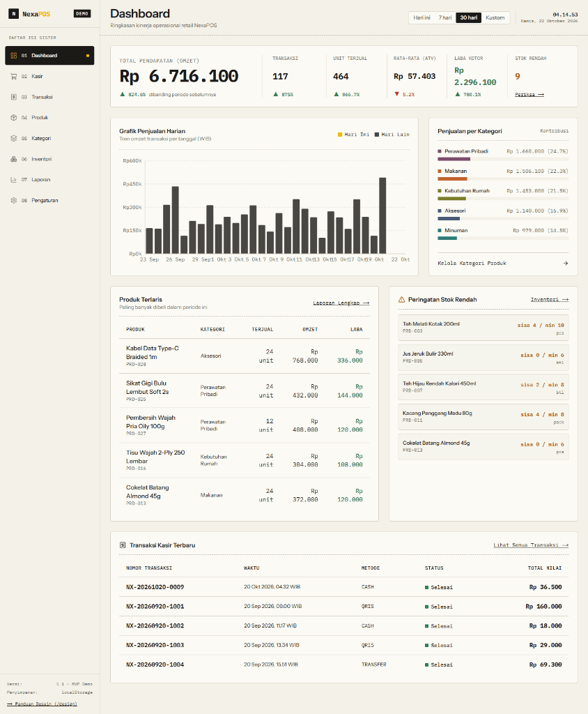This screenshot has height=714, width=588.
Task: Click the Produk box icon
Action: (14, 117)
